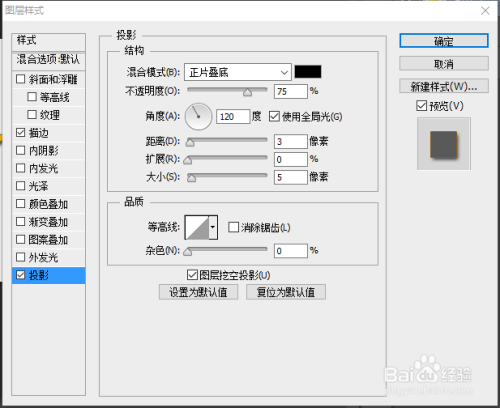The height and width of the screenshot is (408, 500).
Task: Enable the 颜色叠加 color overlay checkbox
Action: point(20,204)
